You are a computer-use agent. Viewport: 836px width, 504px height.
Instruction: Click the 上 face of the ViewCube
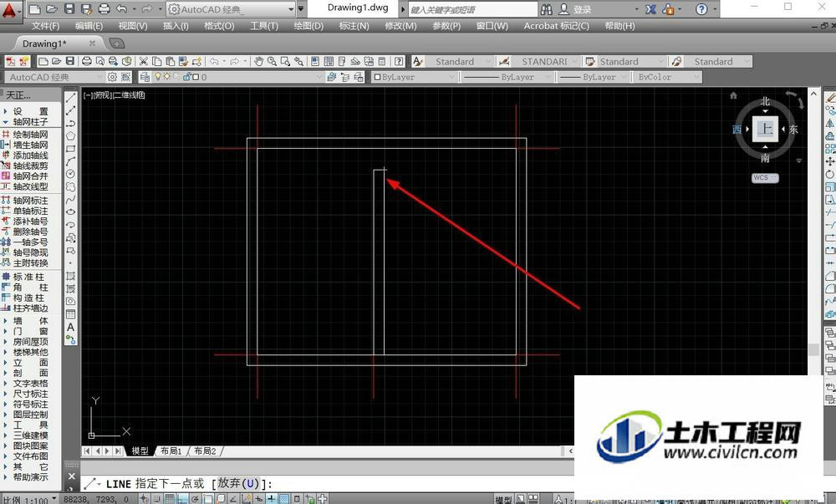(x=765, y=129)
